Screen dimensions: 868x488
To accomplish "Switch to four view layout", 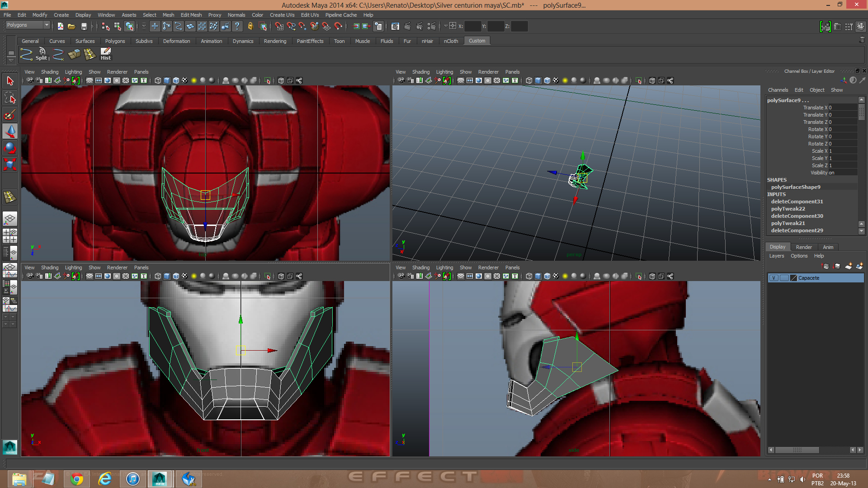I will click(10, 236).
